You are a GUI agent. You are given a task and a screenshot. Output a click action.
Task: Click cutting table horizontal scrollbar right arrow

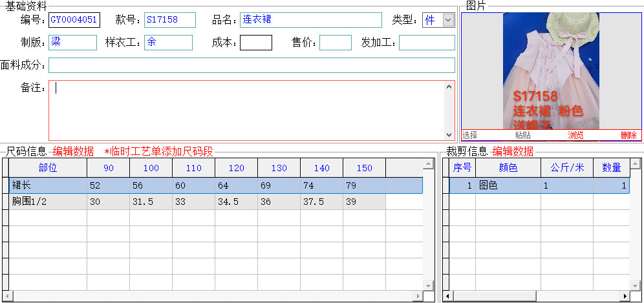click(625, 296)
